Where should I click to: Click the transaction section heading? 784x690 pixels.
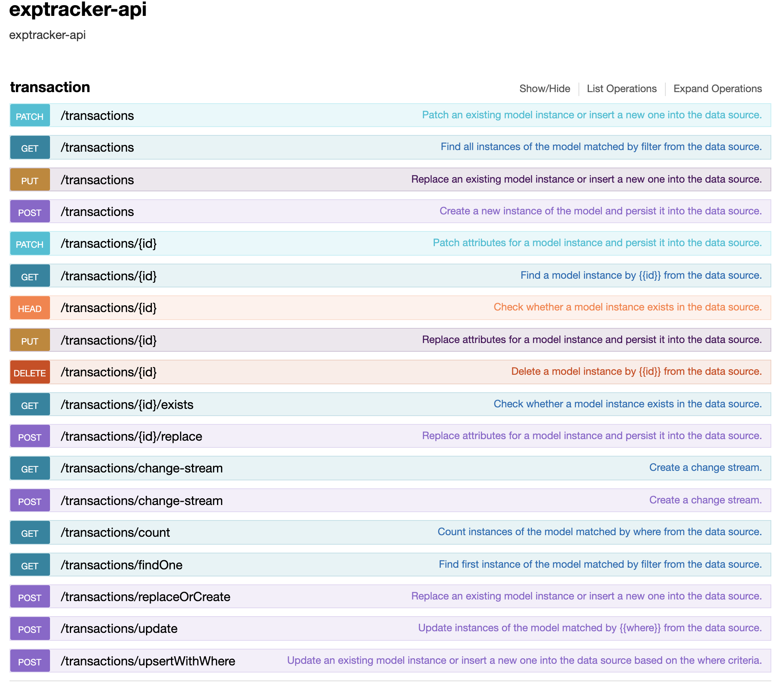[x=50, y=87]
